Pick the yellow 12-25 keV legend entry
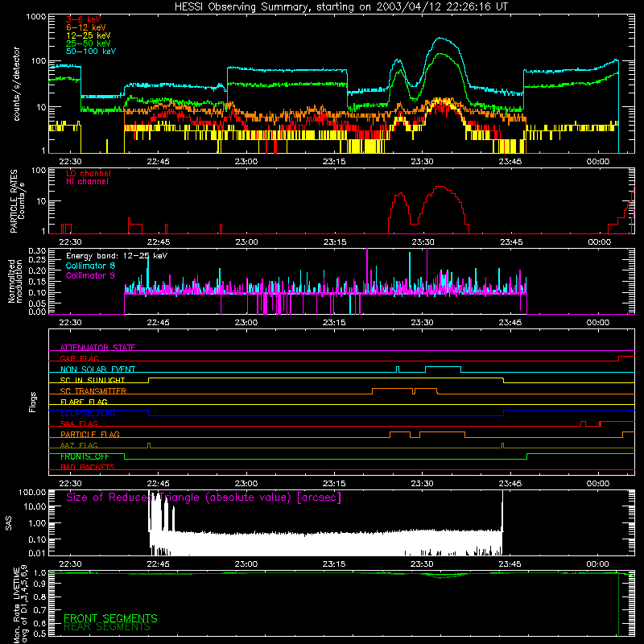The height and width of the screenshot is (644, 644). click(88, 35)
